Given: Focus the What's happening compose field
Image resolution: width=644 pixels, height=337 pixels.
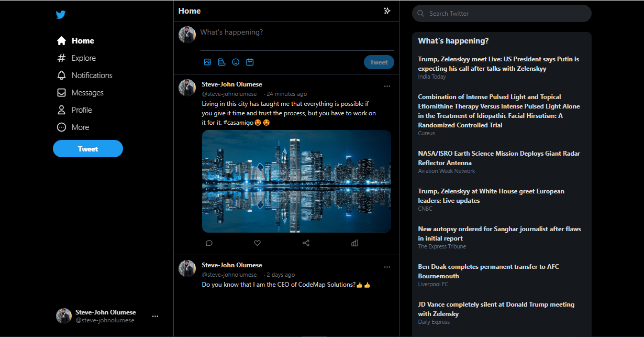Looking at the screenshot, I should coord(297,32).
